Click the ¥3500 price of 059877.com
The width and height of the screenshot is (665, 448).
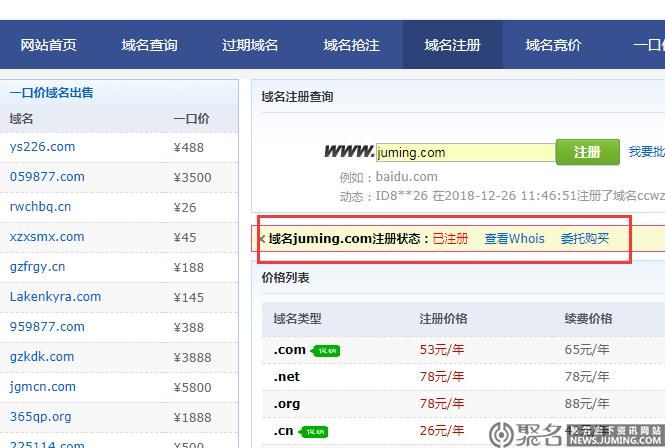coord(192,177)
